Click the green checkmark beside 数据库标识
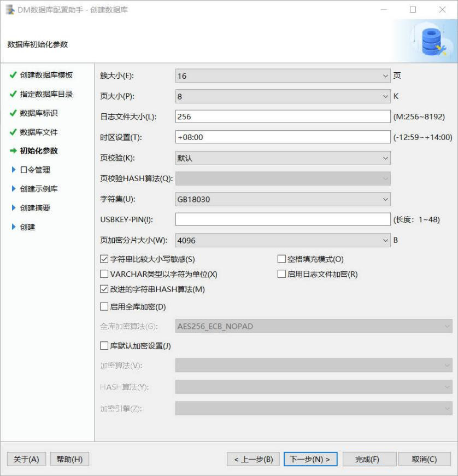 [x=13, y=113]
